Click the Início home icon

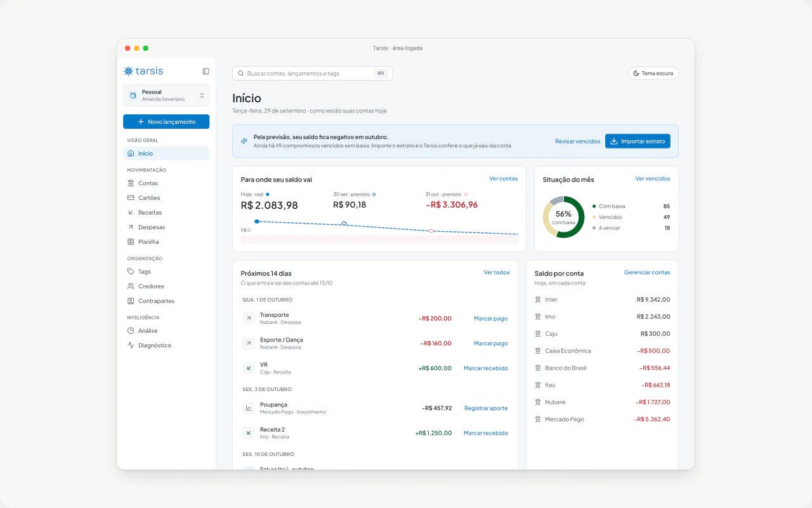131,153
